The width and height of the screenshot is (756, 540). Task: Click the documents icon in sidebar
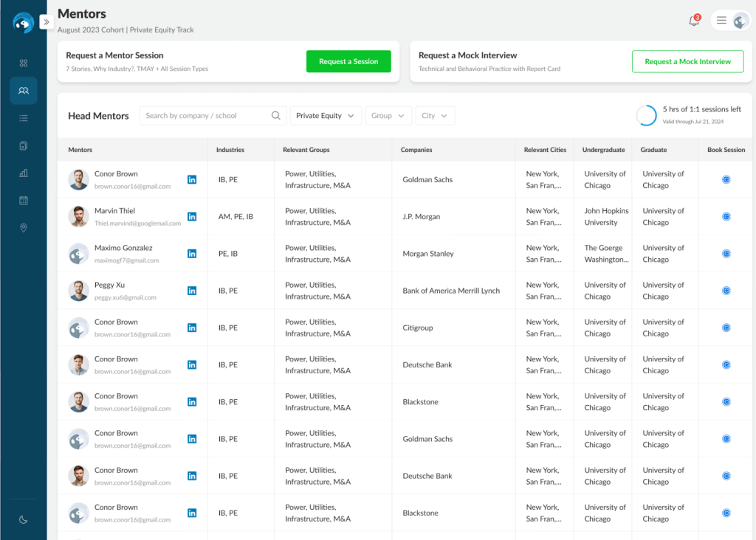24,145
